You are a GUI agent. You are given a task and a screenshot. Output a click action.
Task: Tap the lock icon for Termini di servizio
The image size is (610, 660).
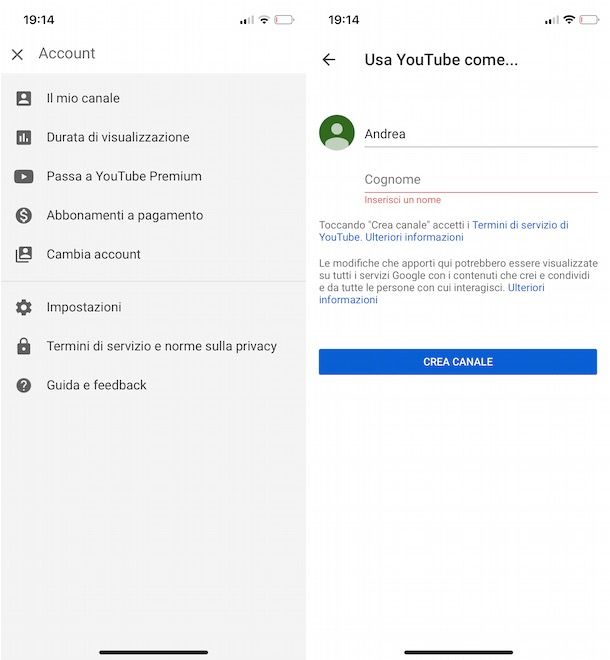(x=24, y=346)
